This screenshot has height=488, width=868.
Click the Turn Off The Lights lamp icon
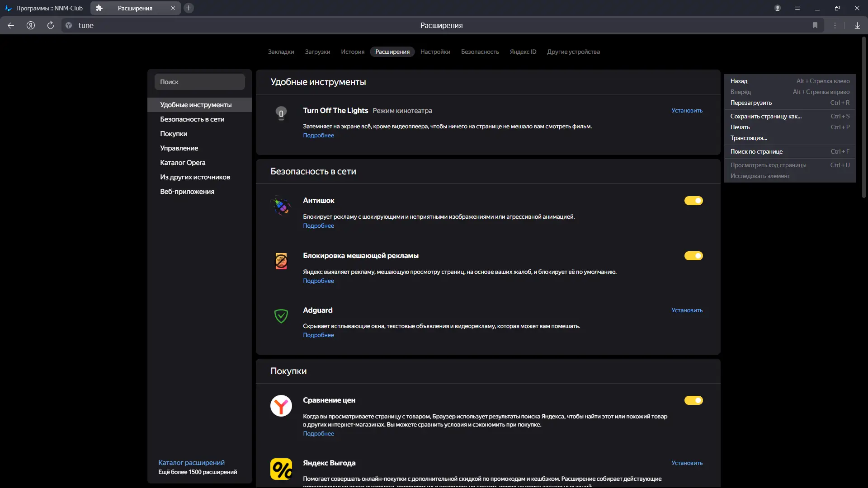tap(281, 113)
